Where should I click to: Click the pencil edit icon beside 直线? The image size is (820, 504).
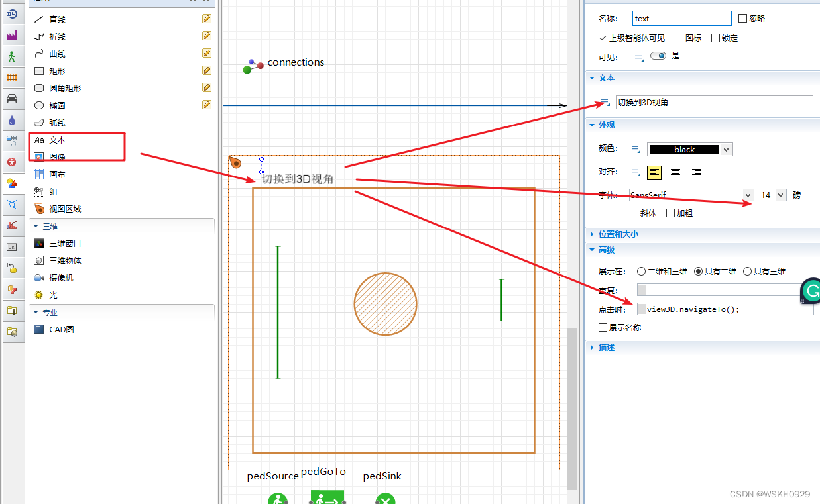pos(207,19)
